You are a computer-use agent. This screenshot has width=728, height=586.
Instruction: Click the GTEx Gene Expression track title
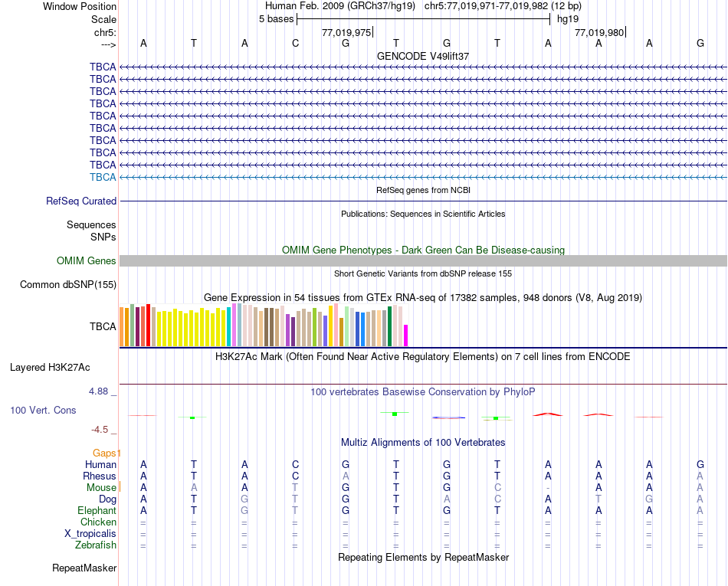click(423, 298)
